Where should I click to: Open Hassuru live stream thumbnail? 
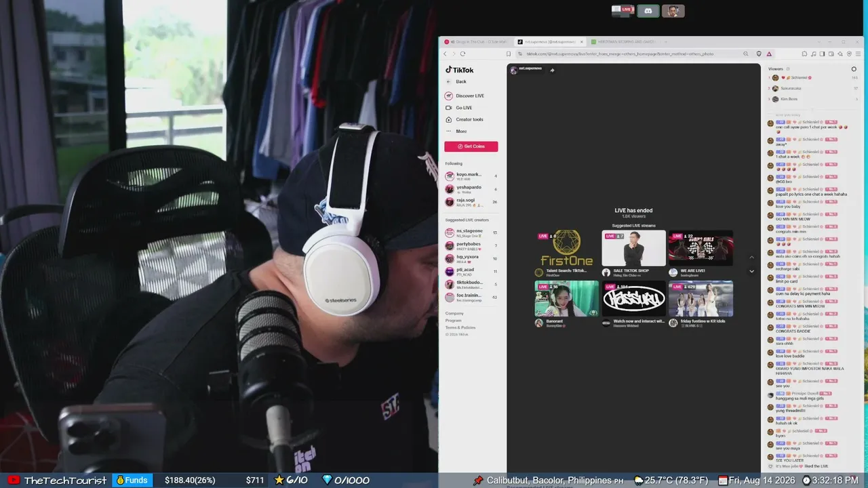coord(633,298)
